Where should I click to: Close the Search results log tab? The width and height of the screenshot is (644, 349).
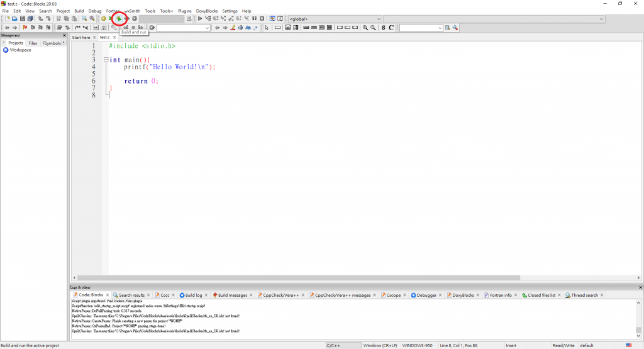[148, 295]
